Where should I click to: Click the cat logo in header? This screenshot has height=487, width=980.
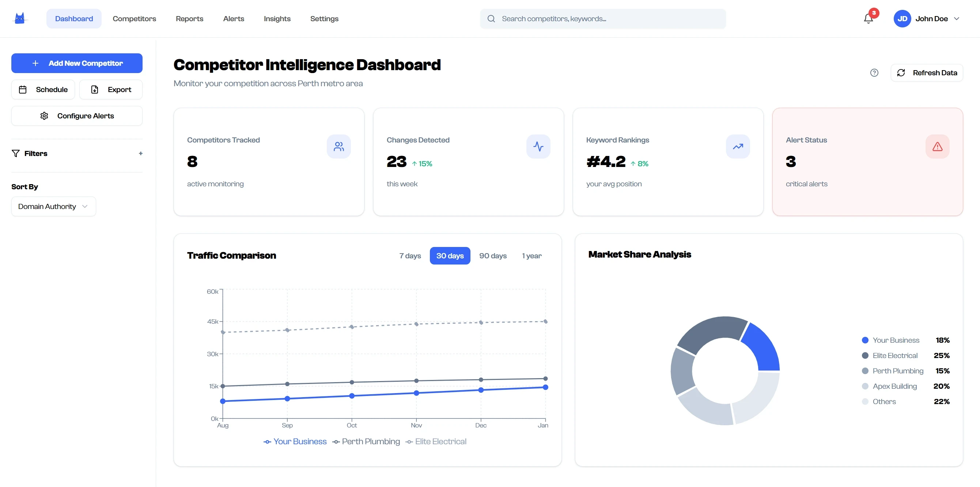click(x=20, y=18)
